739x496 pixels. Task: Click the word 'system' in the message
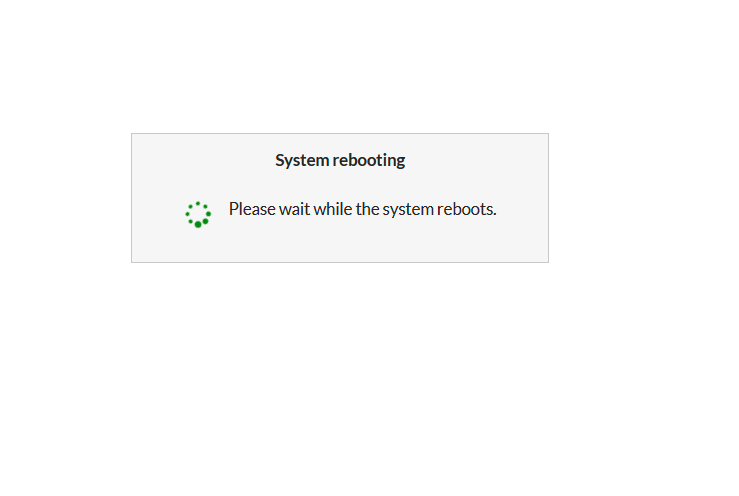coord(408,210)
